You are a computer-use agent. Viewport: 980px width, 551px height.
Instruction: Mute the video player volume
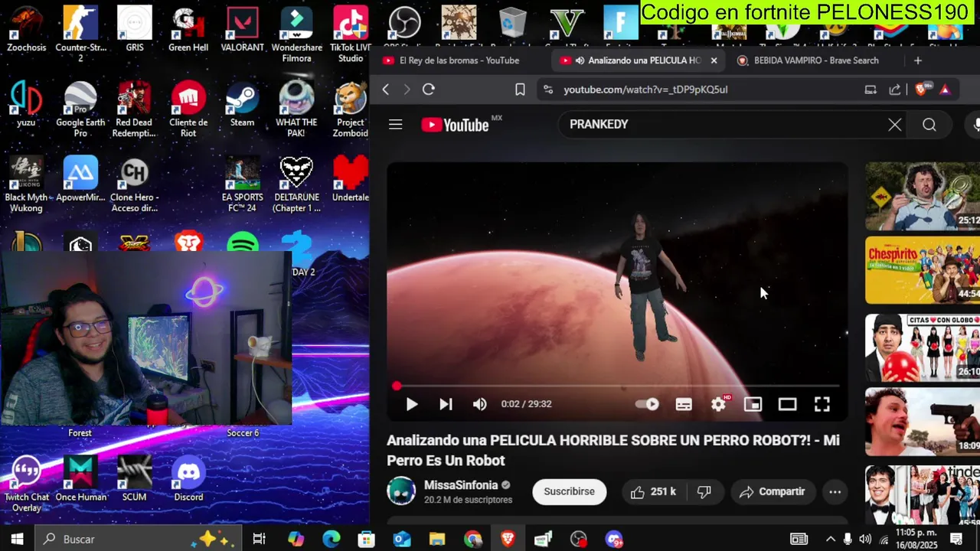coord(479,404)
